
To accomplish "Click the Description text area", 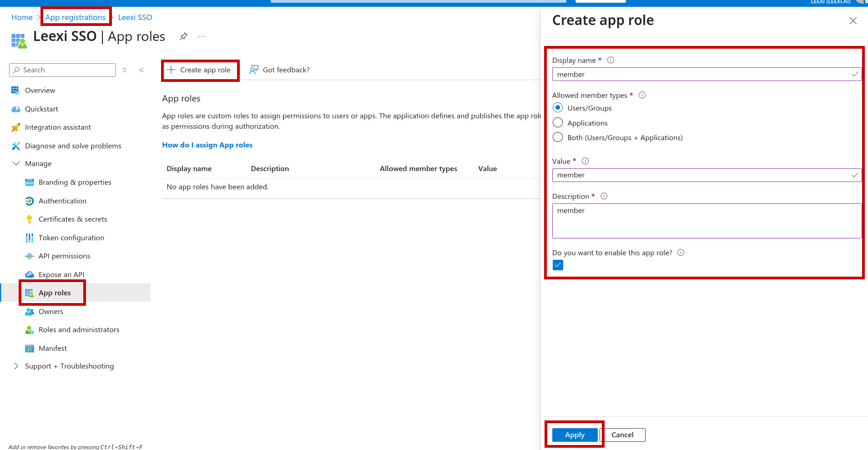I will [x=707, y=221].
